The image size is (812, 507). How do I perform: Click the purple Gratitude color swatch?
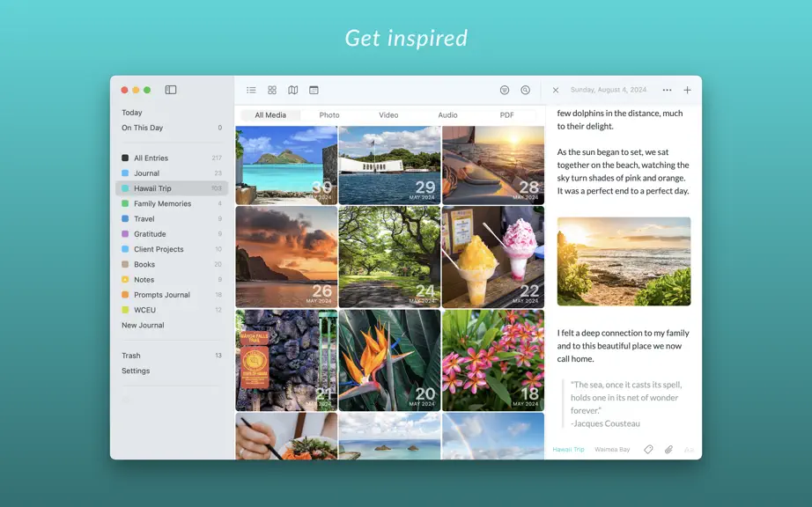[125, 234]
